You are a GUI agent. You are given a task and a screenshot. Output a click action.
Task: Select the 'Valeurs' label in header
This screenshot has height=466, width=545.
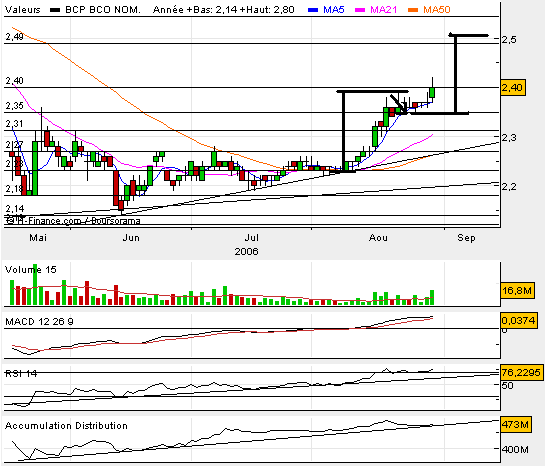23,10
